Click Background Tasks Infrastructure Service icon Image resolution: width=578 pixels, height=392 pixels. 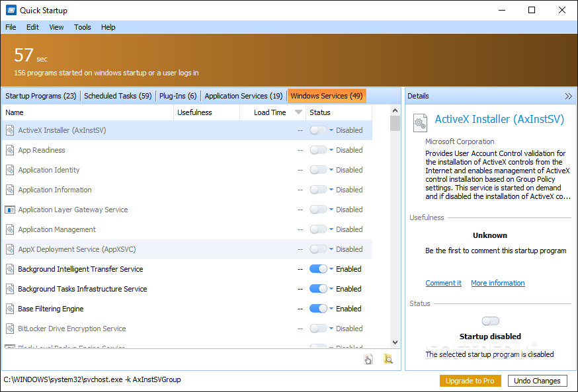tap(10, 290)
